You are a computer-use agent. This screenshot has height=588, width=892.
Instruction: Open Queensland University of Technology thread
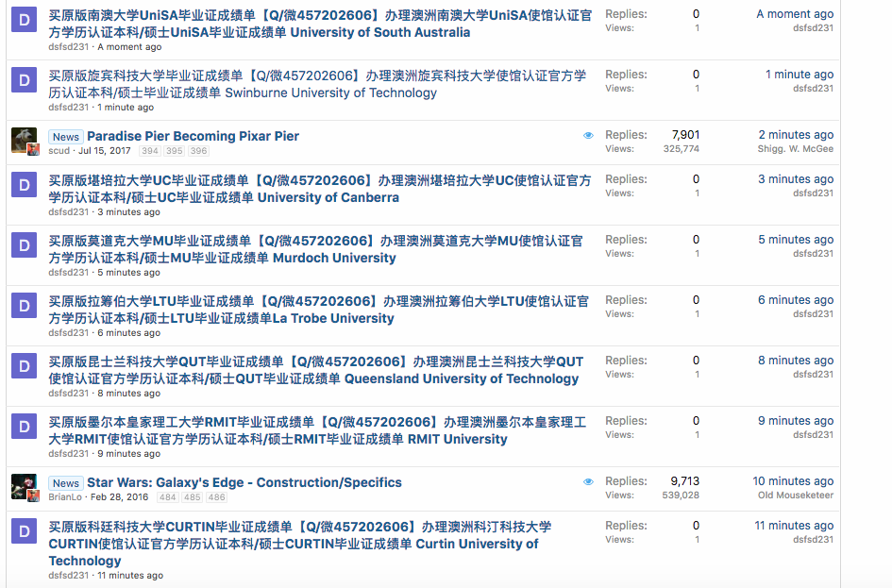(x=315, y=370)
